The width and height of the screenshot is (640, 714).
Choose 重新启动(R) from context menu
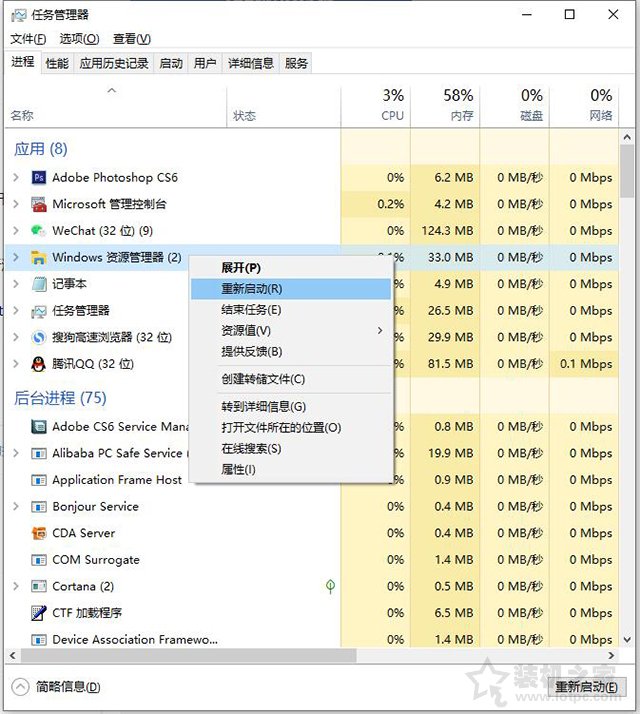click(291, 289)
